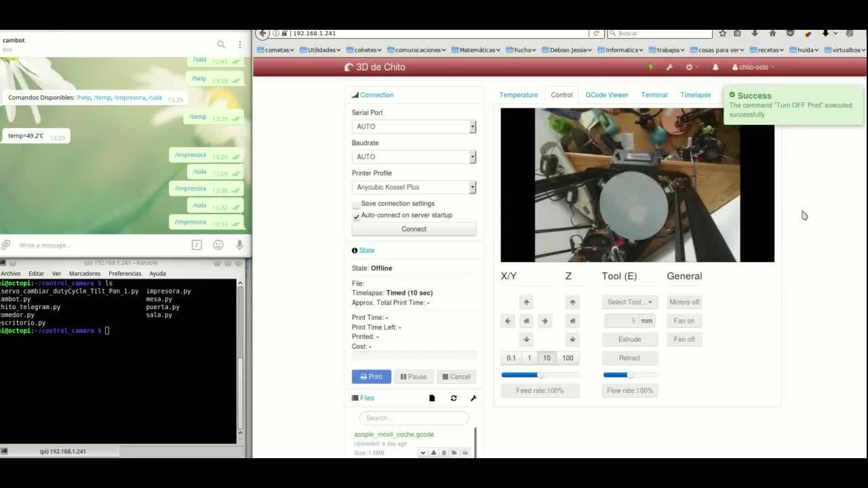Click the Cancel print button
868x488 pixels.
(x=456, y=377)
